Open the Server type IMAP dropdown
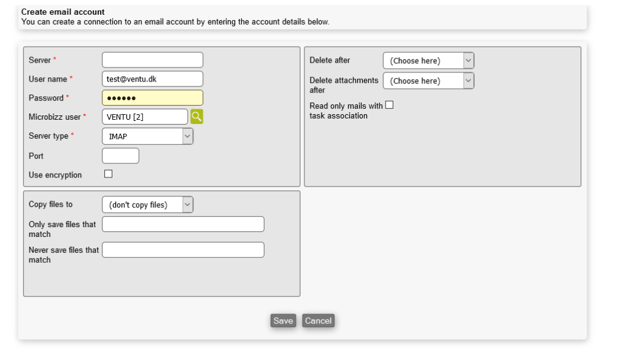This screenshot has height=364, width=634. click(147, 136)
